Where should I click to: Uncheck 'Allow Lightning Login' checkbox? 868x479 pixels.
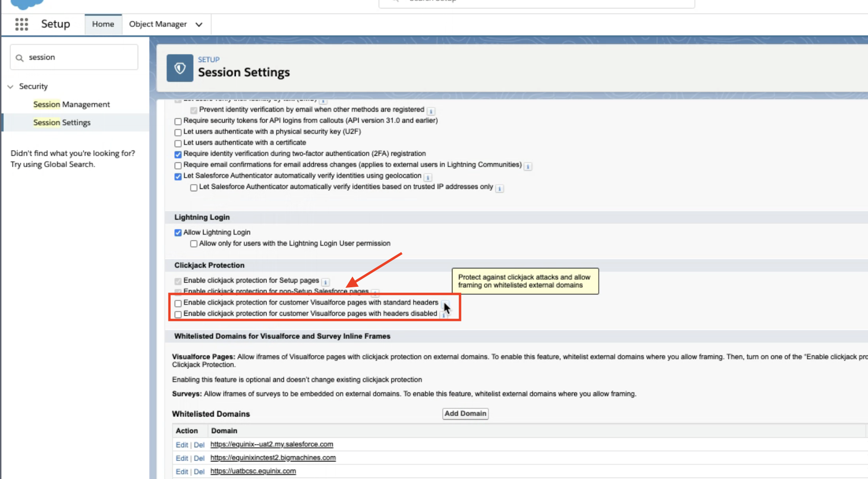point(178,232)
